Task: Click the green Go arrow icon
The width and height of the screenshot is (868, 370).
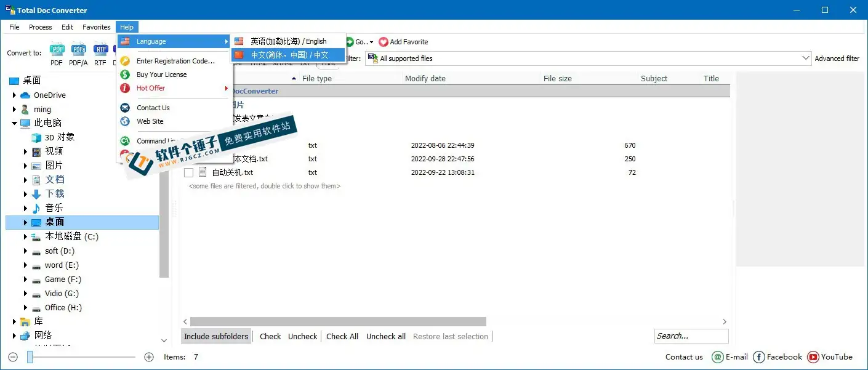Action: coord(350,42)
